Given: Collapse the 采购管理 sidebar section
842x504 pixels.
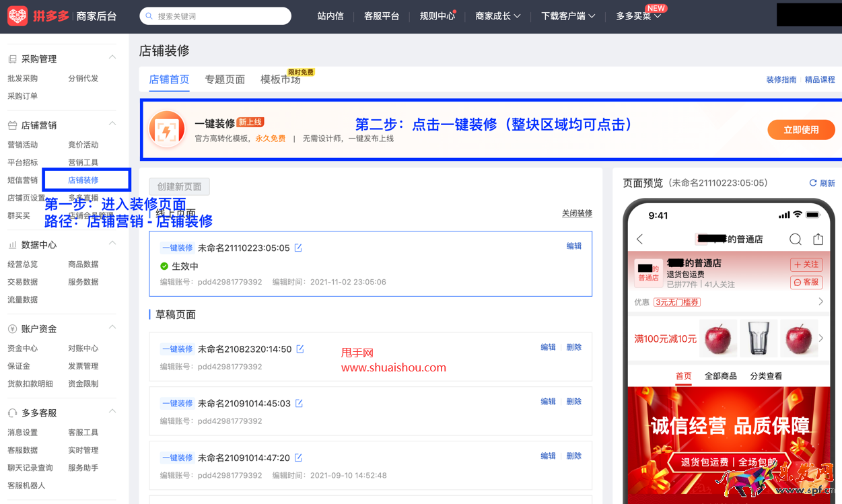Looking at the screenshot, I should [x=112, y=58].
